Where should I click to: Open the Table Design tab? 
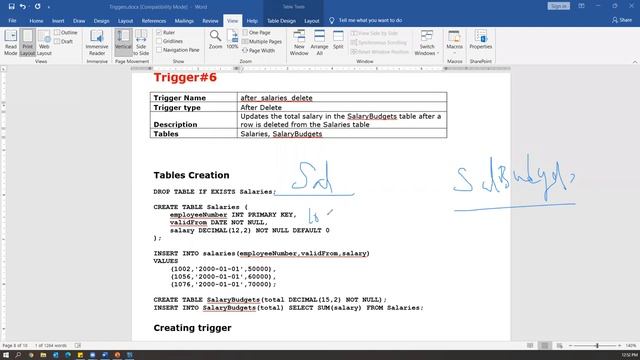tap(281, 20)
